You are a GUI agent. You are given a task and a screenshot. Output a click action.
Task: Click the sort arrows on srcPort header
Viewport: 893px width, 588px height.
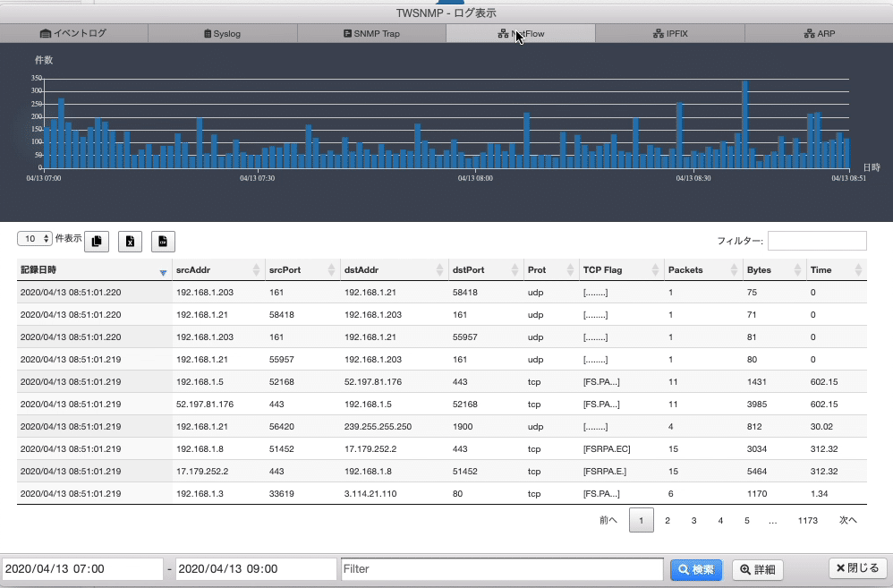pos(333,268)
